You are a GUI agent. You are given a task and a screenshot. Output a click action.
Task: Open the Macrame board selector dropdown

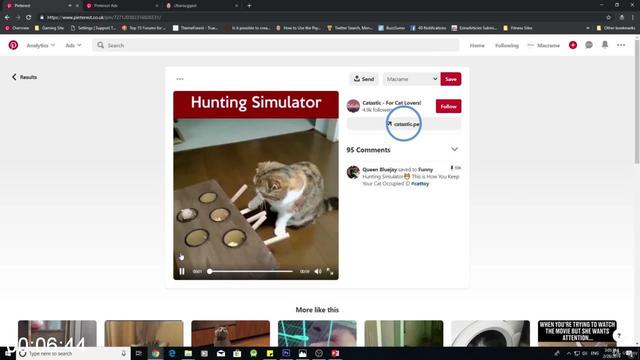[411, 79]
